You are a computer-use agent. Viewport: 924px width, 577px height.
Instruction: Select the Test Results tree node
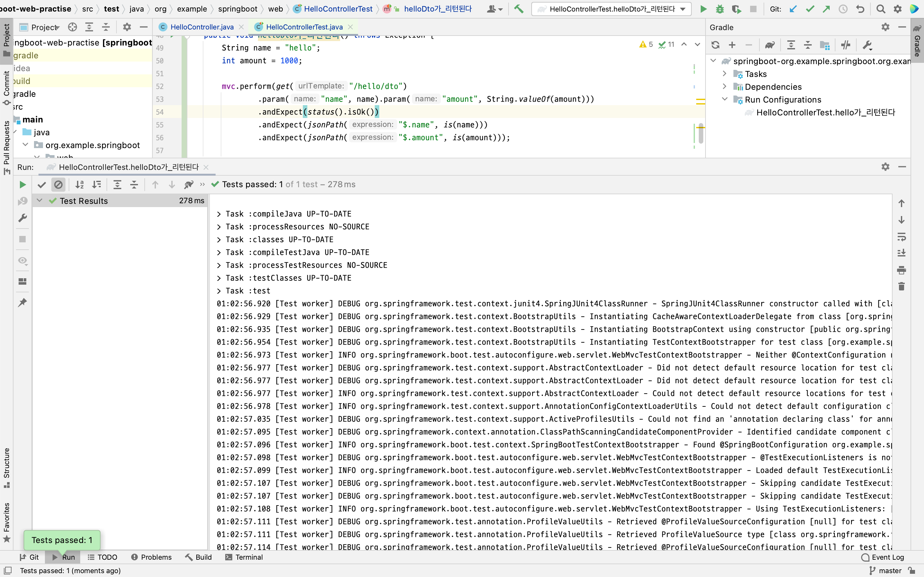(x=84, y=201)
